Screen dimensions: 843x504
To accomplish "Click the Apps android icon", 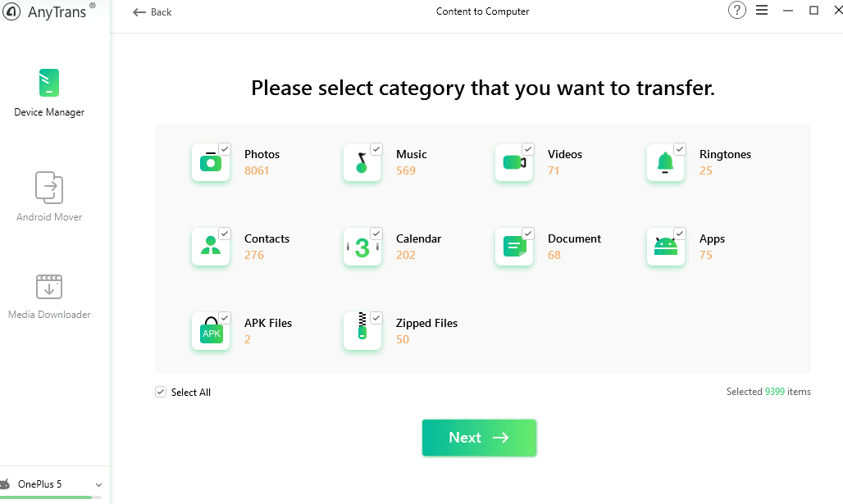I will coord(665,247).
